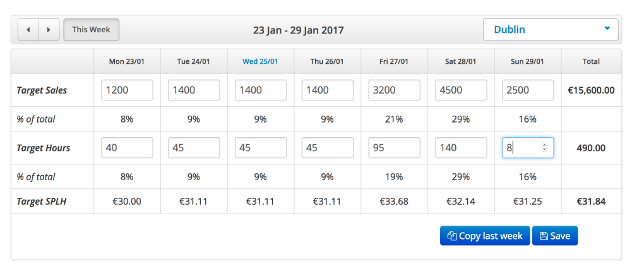Click the Wed 25/01 column header
Viewport: 644px width, 275px height.
(x=260, y=62)
